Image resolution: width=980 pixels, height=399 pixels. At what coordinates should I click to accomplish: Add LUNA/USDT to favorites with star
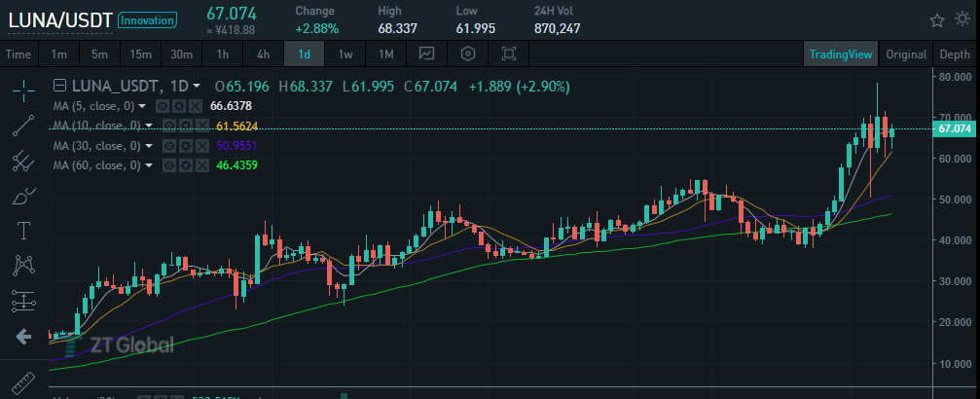coord(937,20)
